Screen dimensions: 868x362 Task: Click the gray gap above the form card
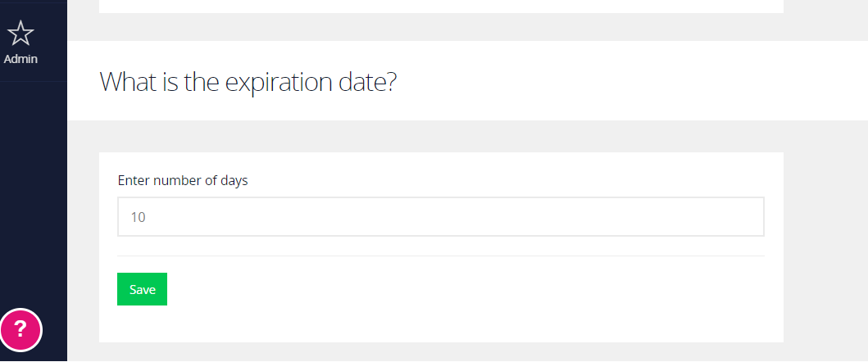click(x=441, y=136)
